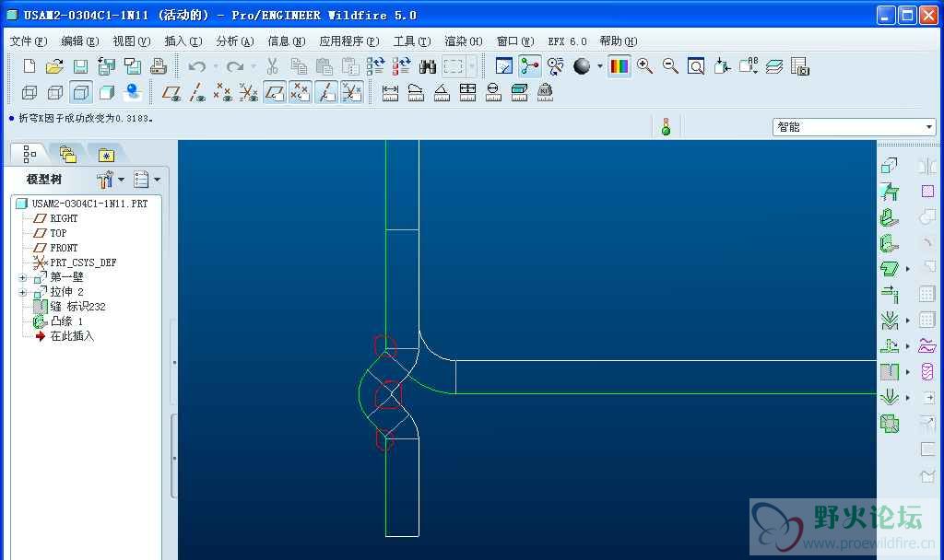Select the angle measurement tool
Viewport: 944px width, 560px height.
[x=442, y=92]
